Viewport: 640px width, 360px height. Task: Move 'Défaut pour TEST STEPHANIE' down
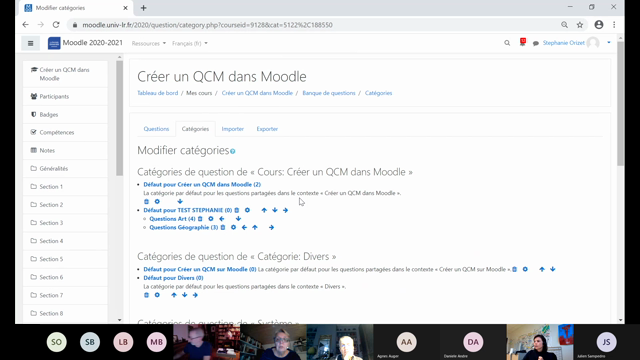[275, 210]
